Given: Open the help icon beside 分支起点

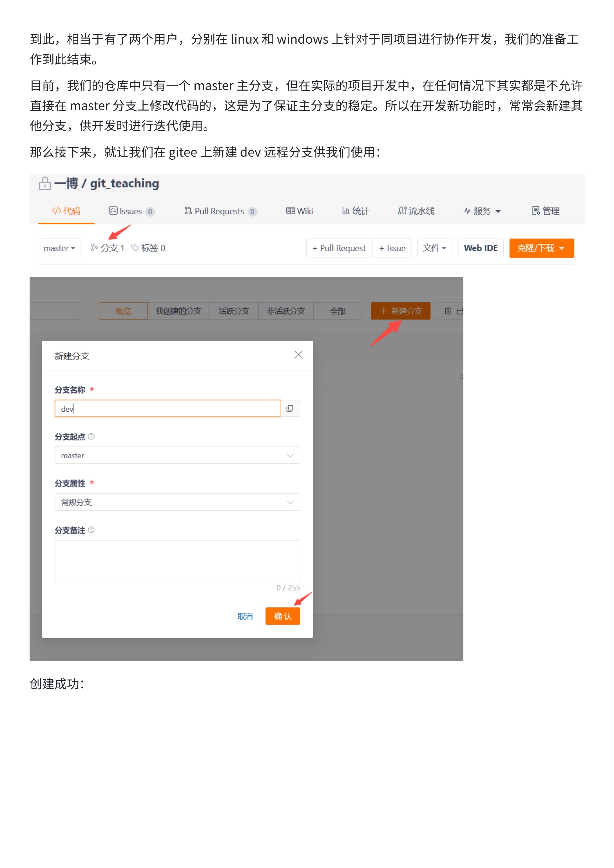Looking at the screenshot, I should click(x=91, y=437).
